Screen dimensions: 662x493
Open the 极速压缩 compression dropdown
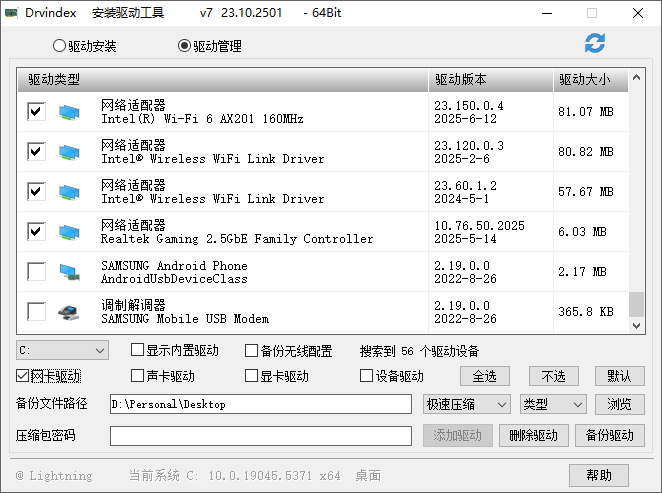click(467, 404)
